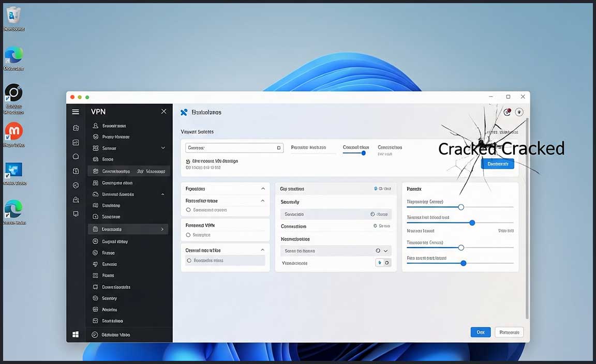Collapse the first header in the left settings panel

pos(263,188)
